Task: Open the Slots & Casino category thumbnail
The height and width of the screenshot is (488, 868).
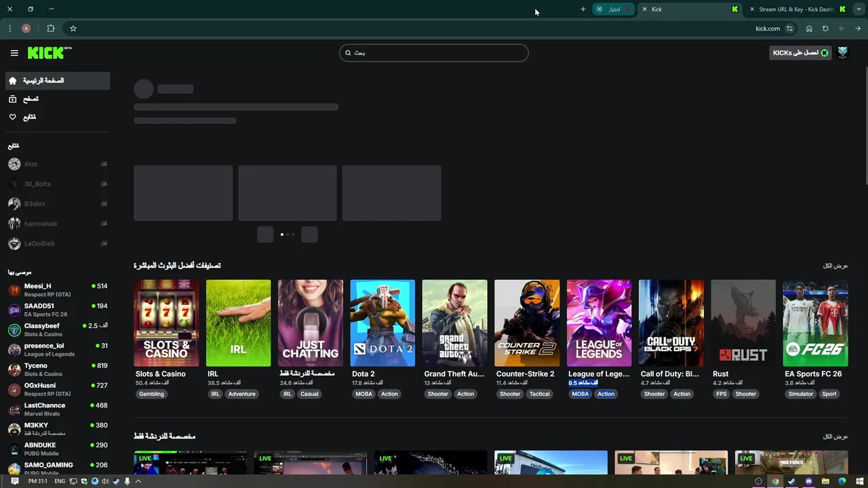Action: (166, 323)
